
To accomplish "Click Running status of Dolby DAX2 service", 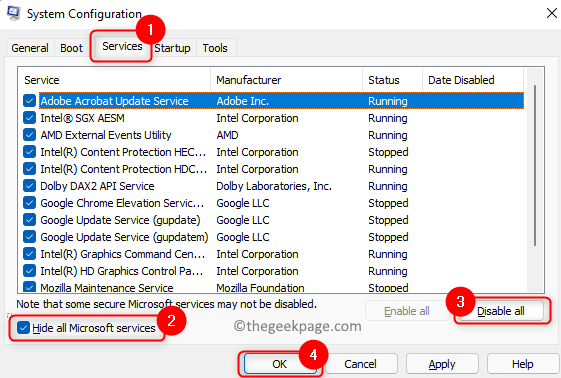I will pyautogui.click(x=387, y=186).
